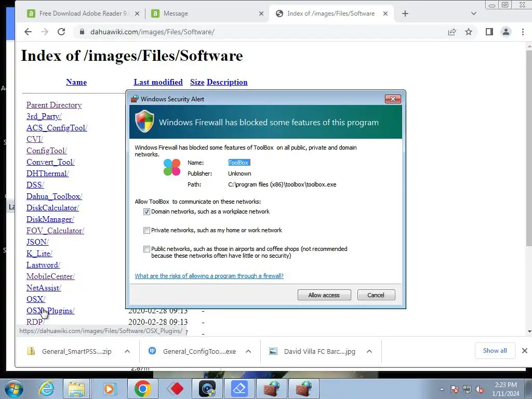The width and height of the screenshot is (532, 399).
Task: Sort listing by Name column
Action: pyautogui.click(x=76, y=82)
